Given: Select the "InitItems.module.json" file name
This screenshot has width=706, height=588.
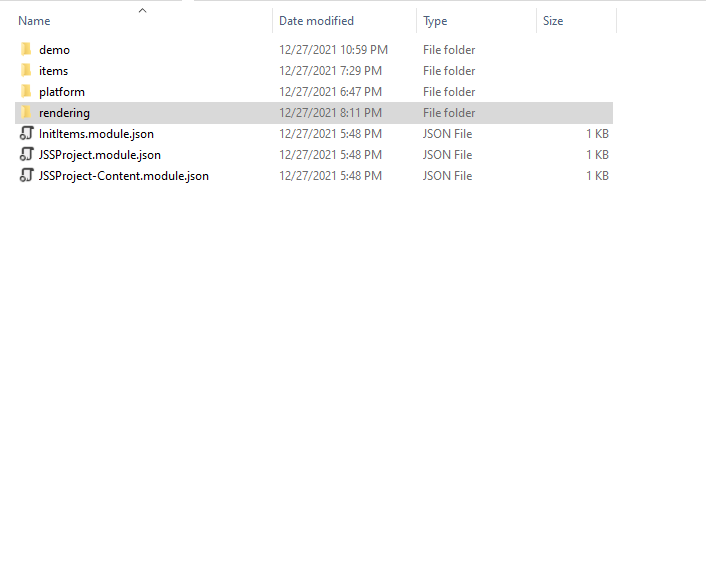Looking at the screenshot, I should (96, 134).
